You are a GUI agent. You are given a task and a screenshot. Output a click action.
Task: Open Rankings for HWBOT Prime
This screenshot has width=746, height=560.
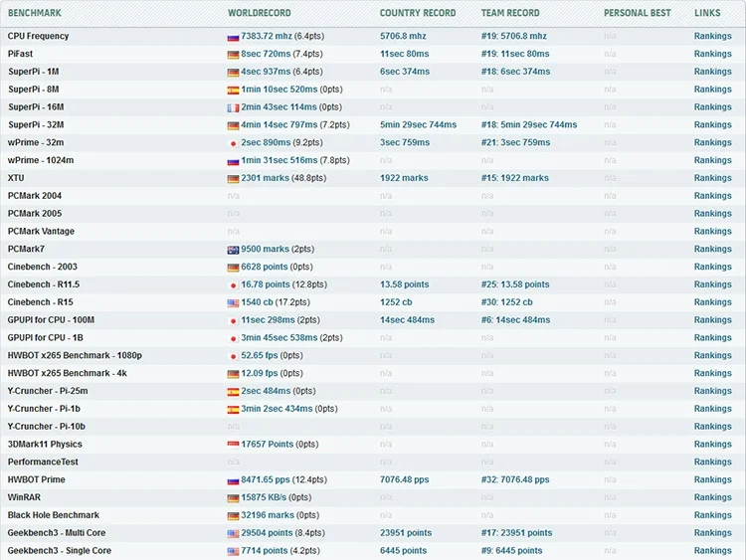pos(713,479)
